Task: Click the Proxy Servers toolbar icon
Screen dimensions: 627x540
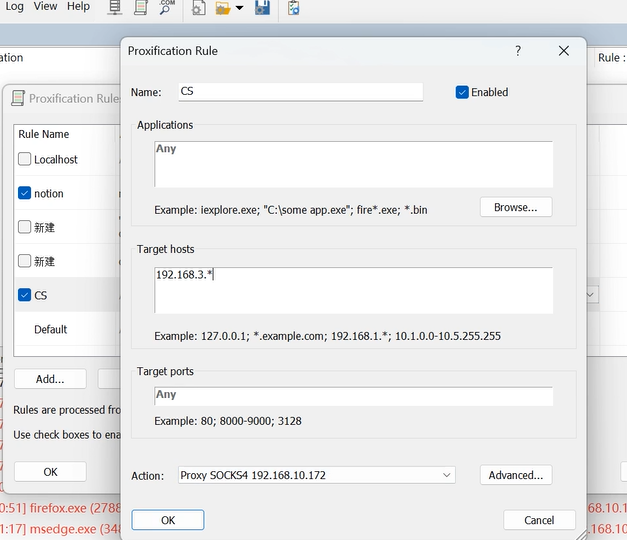Action: [x=115, y=8]
